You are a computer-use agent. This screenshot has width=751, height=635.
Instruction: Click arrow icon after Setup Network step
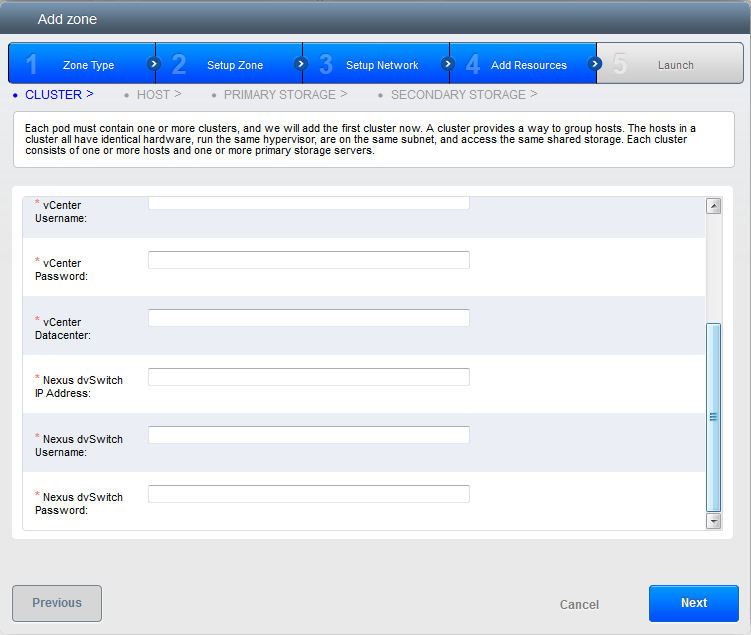point(448,64)
